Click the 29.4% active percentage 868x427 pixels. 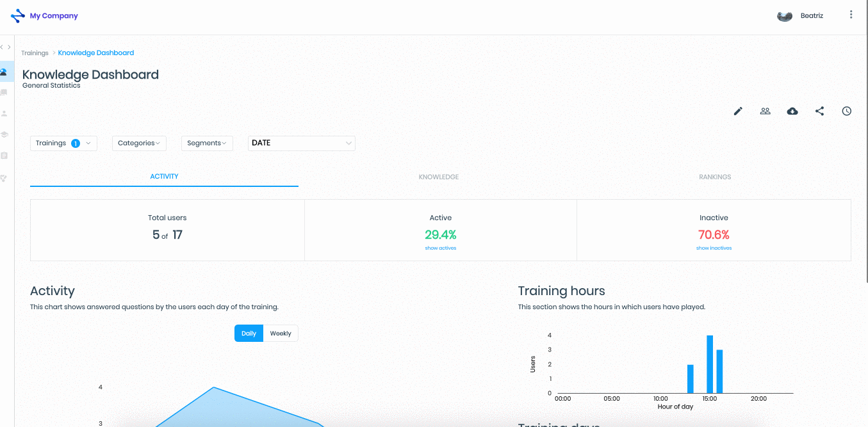pos(441,235)
